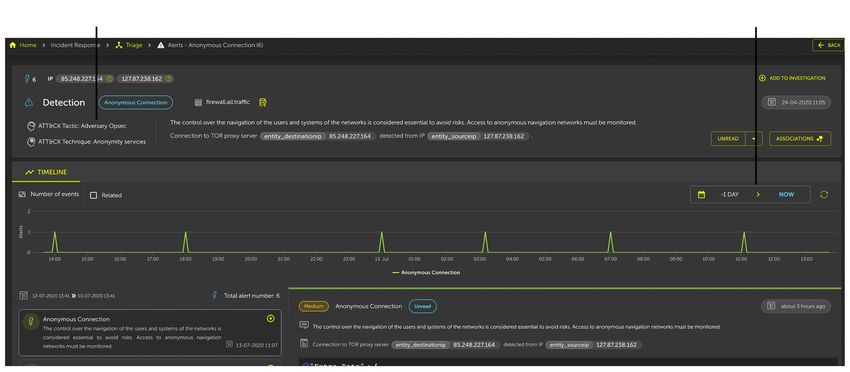Go to Incident Response breadcrumb
This screenshot has width=850, height=372.
pos(75,45)
